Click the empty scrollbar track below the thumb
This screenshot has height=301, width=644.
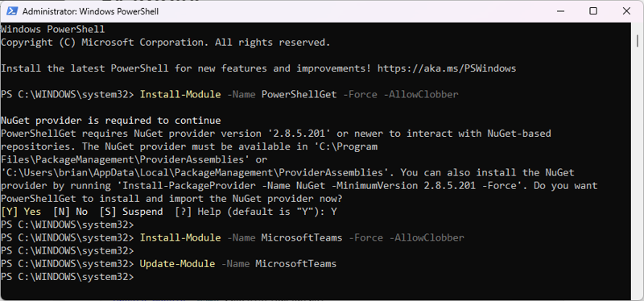point(637,172)
